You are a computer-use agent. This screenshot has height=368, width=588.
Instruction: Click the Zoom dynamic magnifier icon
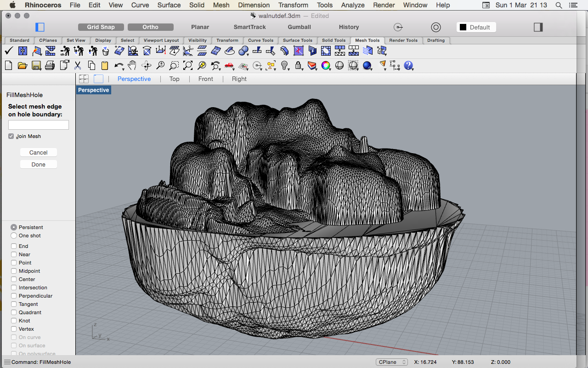(x=160, y=65)
